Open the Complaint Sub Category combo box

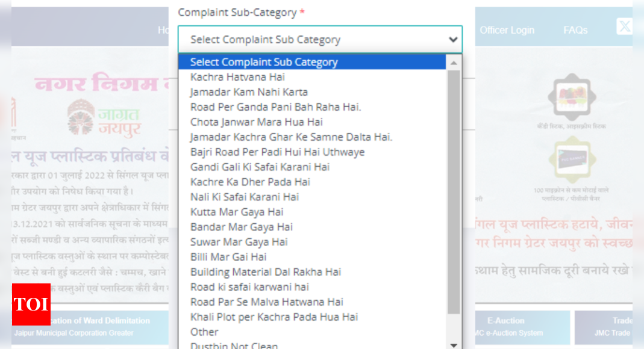coord(320,39)
